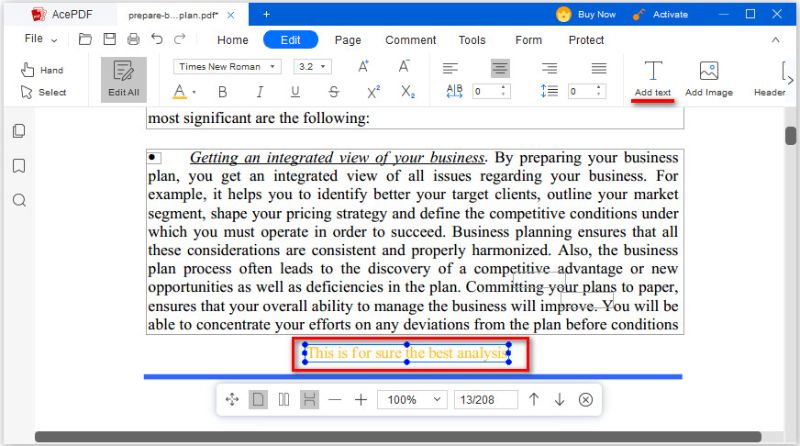Switch to the Page tab
The width and height of the screenshot is (800, 446).
pyautogui.click(x=347, y=40)
